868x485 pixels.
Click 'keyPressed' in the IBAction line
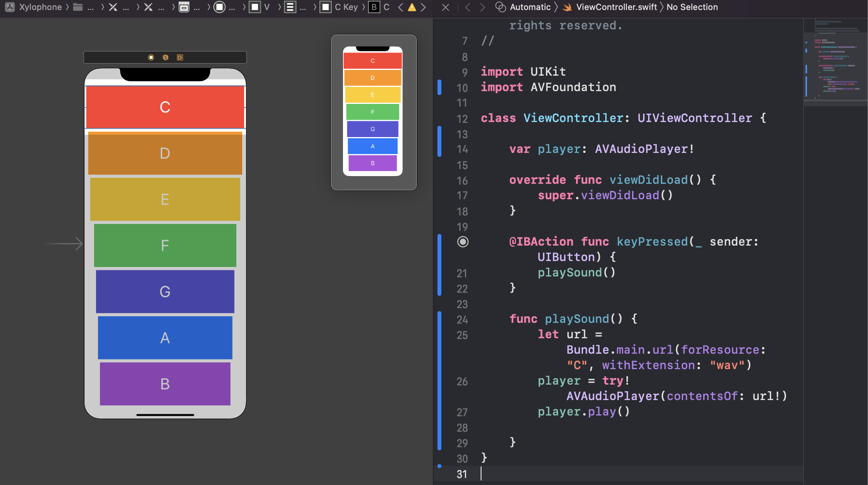coord(652,242)
